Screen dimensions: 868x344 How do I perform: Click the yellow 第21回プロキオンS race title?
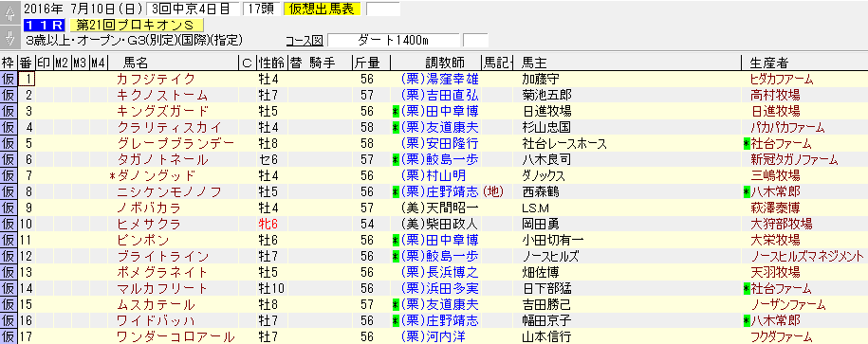pos(137,25)
